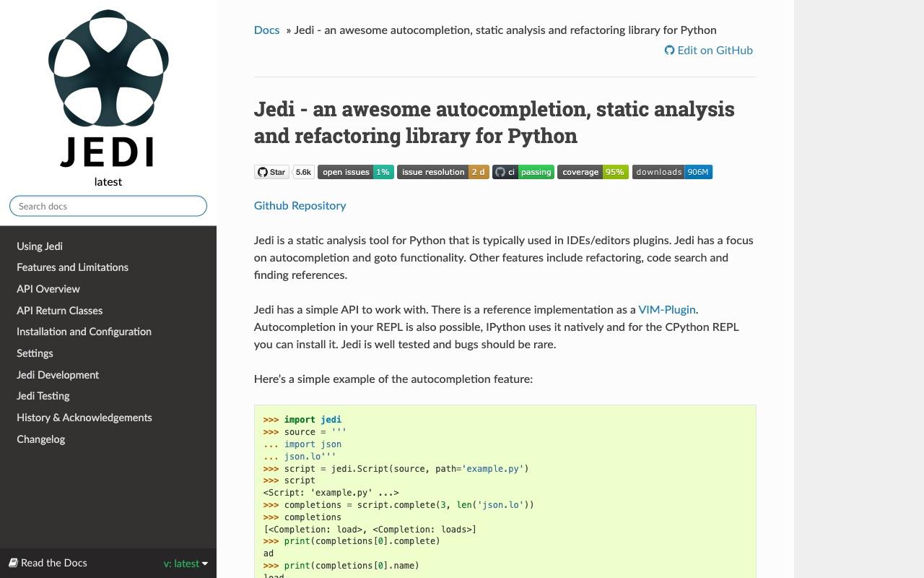Click the coverage 95% badge

coord(593,172)
